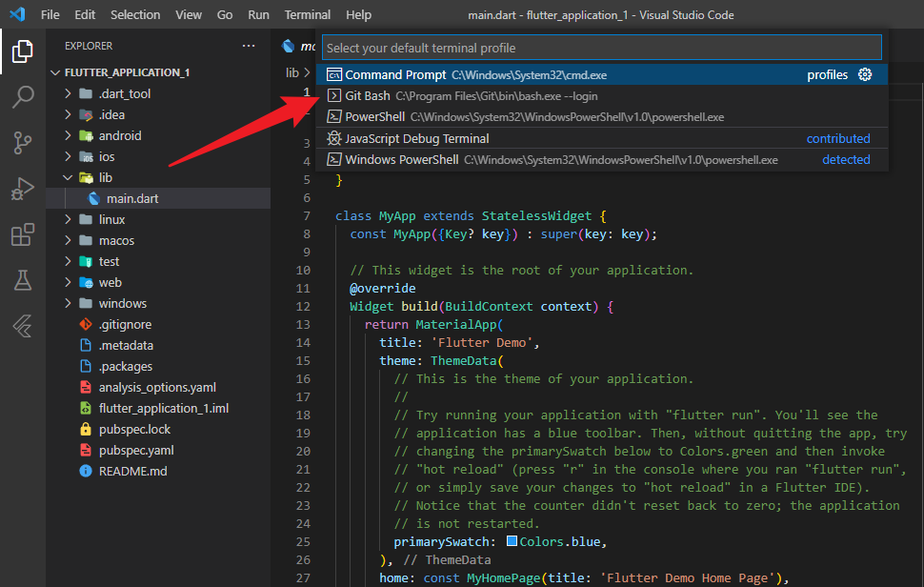Image resolution: width=924 pixels, height=587 pixels.
Task: Choose PowerShell terminal profile
Action: 602,116
